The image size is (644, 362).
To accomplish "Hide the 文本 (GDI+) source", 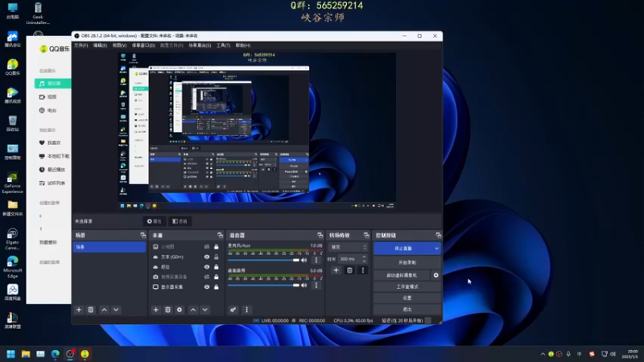I will pos(207,257).
